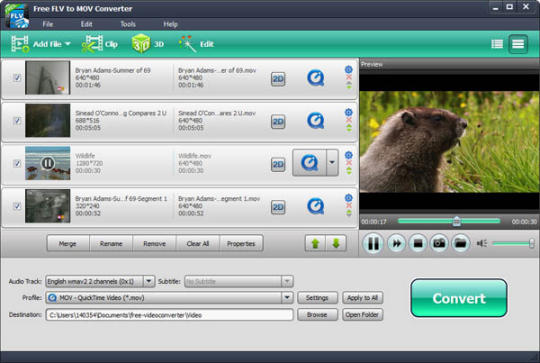Browse for a destination folder

click(x=317, y=315)
